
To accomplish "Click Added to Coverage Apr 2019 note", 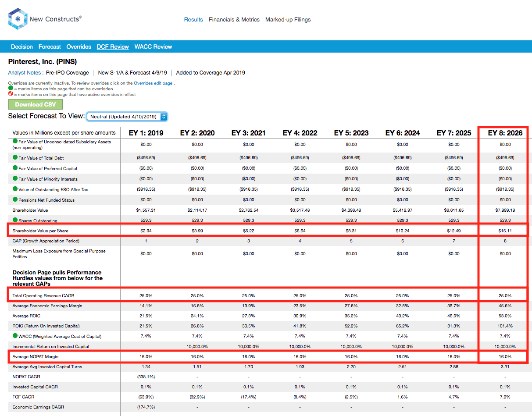I will (x=211, y=73).
